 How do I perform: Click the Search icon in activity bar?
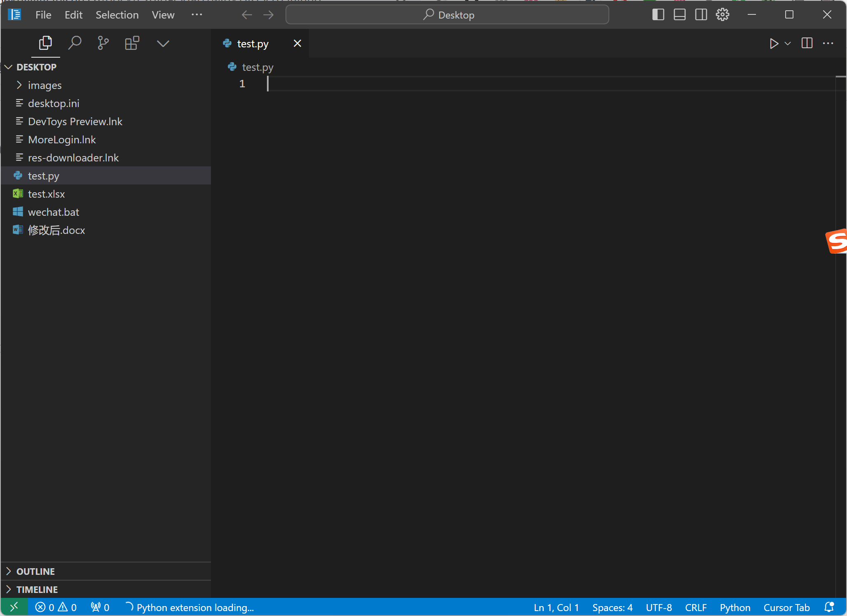[74, 43]
